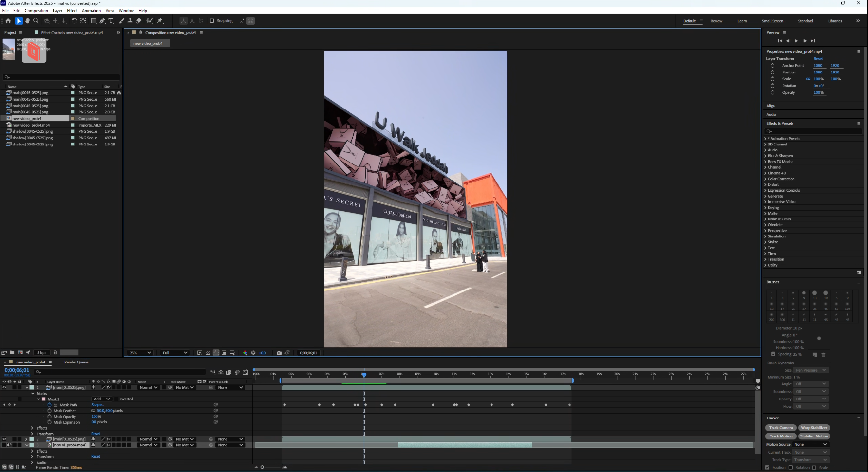
Task: Click the reset exposure icon
Action: (x=253, y=353)
